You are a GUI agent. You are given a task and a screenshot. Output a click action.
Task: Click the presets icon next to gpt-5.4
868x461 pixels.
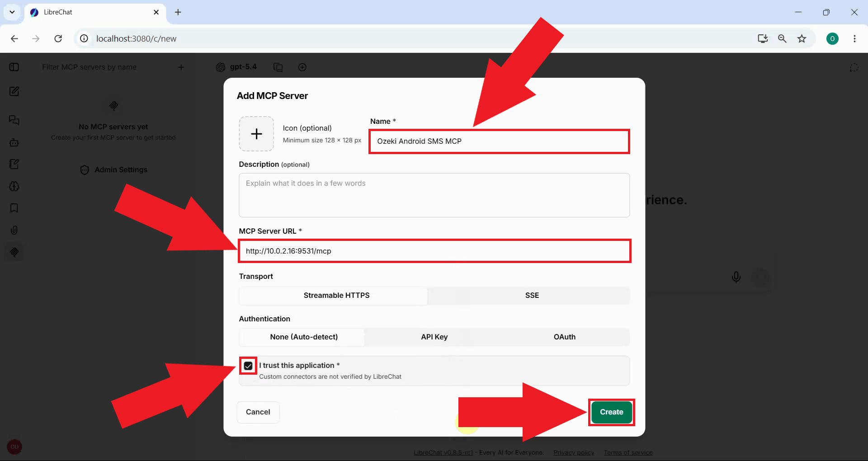[x=278, y=67]
